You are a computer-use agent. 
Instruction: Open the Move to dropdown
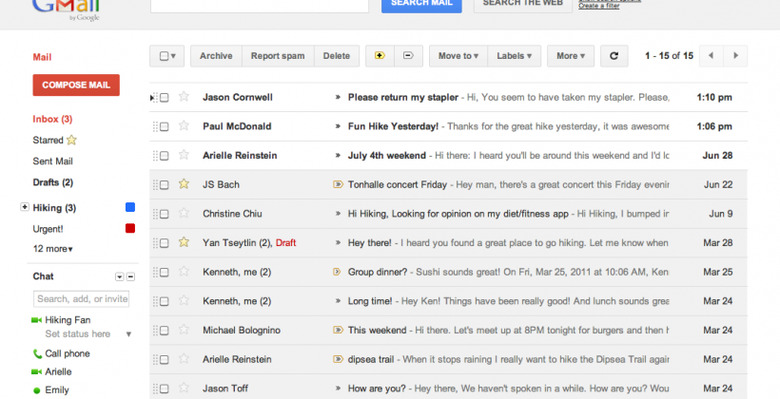458,56
